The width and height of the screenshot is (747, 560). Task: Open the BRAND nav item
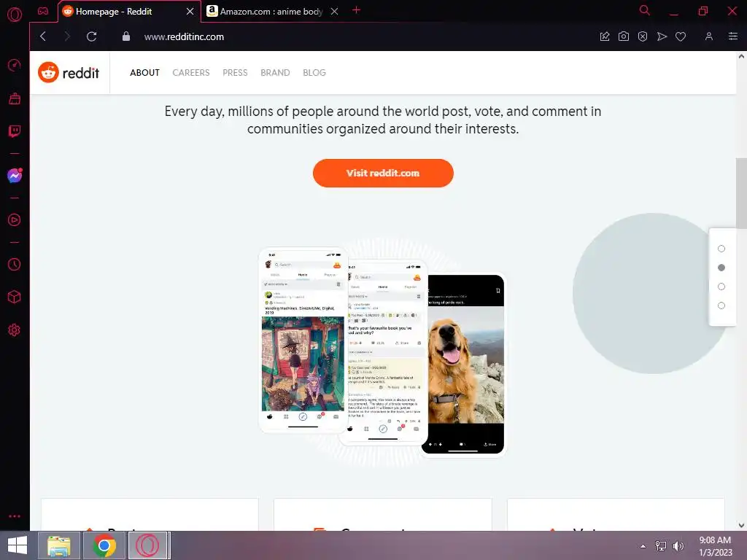275,73
